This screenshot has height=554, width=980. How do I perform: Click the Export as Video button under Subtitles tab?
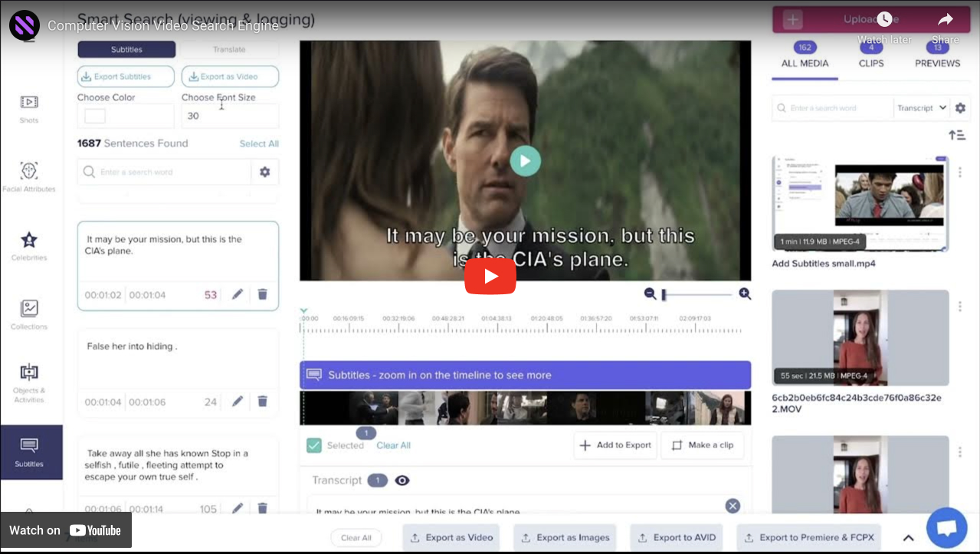[230, 77]
